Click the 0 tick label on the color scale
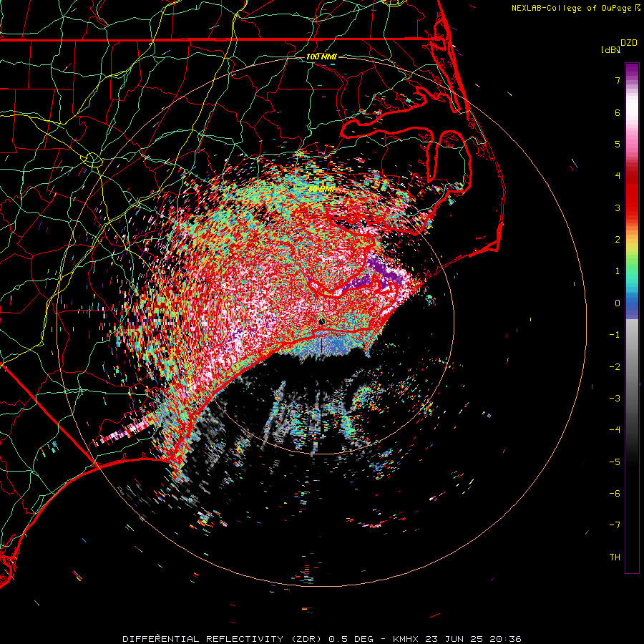This screenshot has width=644, height=644. pos(618,303)
